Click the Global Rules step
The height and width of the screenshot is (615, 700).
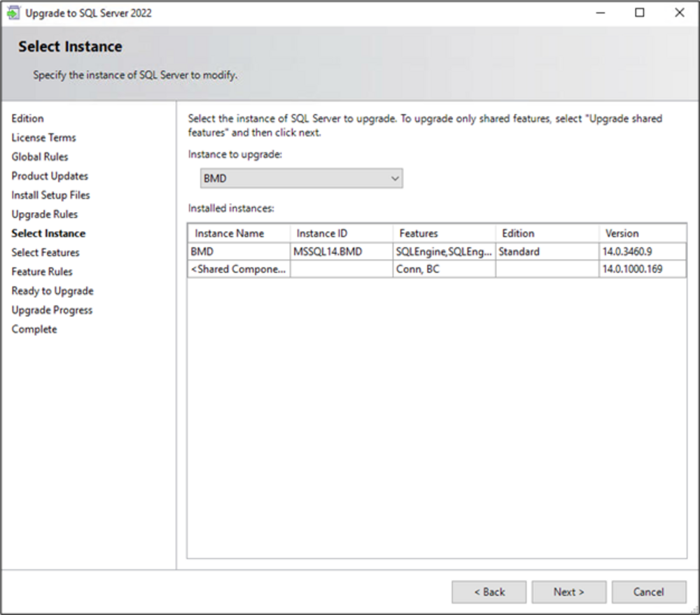point(40,157)
